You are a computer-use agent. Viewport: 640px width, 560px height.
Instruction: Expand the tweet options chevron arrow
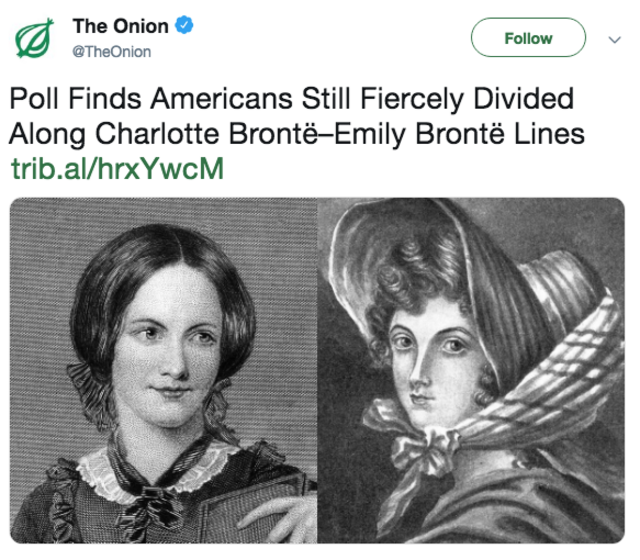pyautogui.click(x=614, y=39)
